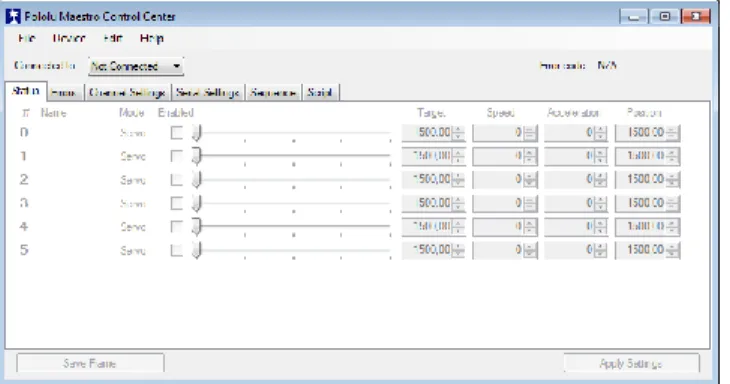Image resolution: width=730 pixels, height=384 pixels.
Task: Click channel 0 Target spinner arrows
Action: (459, 133)
